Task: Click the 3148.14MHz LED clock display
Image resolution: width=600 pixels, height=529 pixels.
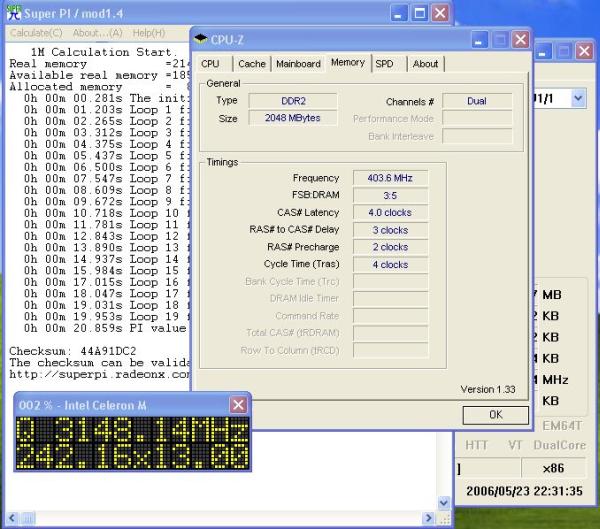Action: pos(132,430)
